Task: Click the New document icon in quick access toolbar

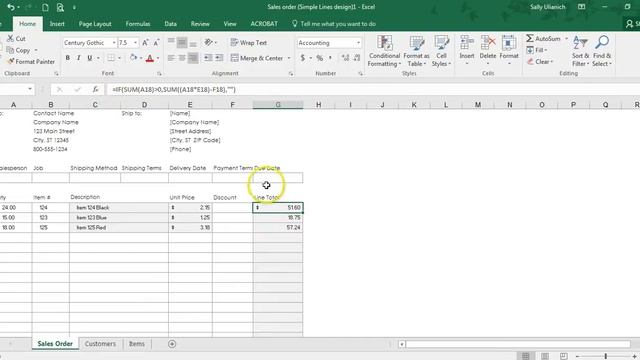Action: 45,7
